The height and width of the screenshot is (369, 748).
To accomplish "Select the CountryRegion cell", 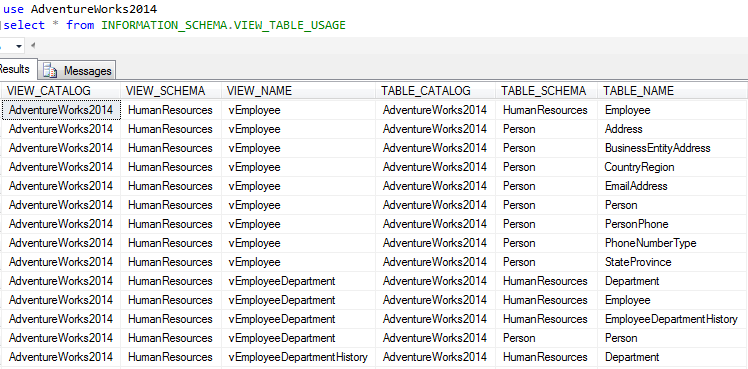I will (673, 167).
